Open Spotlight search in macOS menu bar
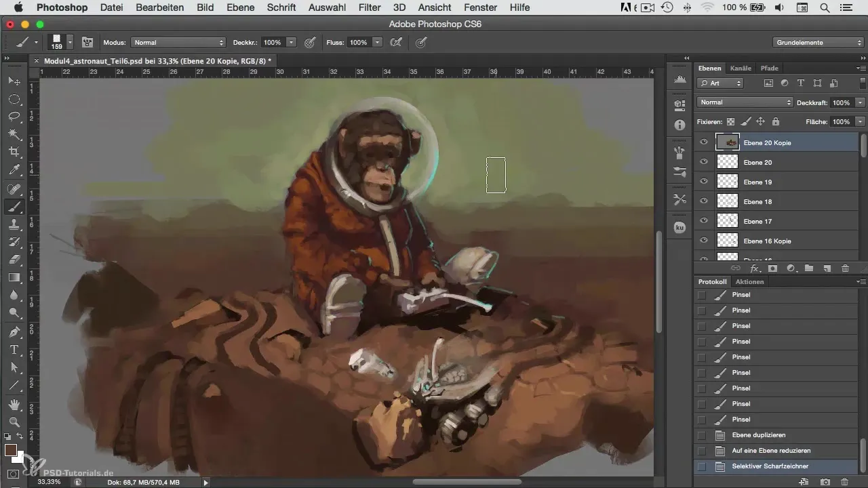This screenshot has height=488, width=868. click(x=824, y=7)
